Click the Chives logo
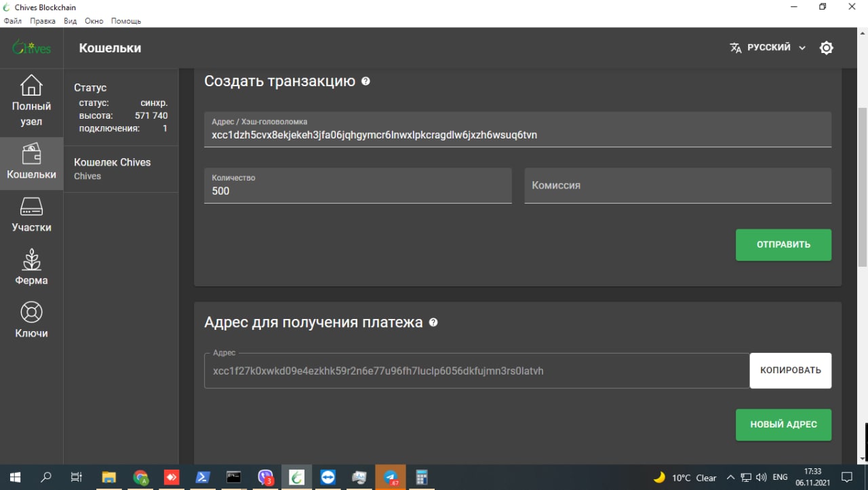The height and width of the screenshot is (490, 868). point(31,48)
